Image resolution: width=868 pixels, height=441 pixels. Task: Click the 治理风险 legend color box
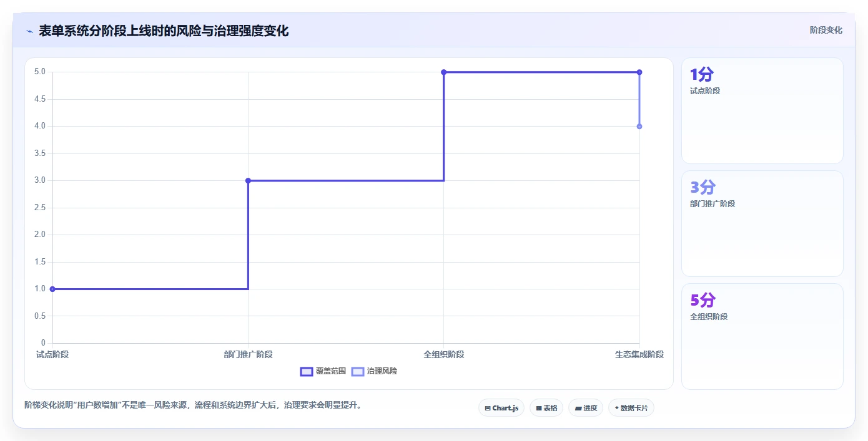[x=358, y=371]
